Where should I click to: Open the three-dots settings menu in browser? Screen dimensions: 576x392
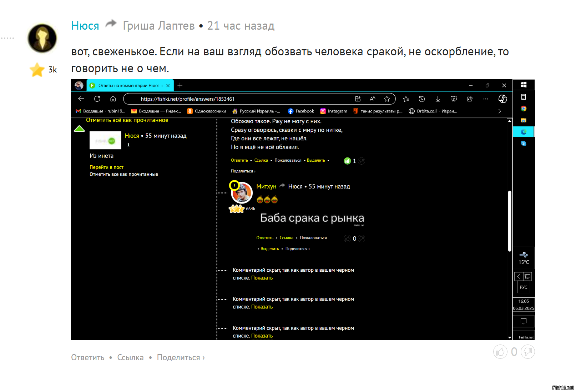pyautogui.click(x=486, y=99)
